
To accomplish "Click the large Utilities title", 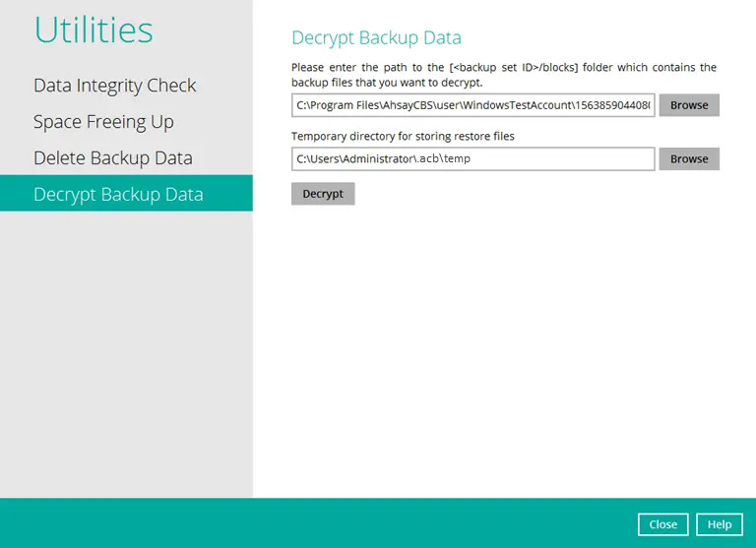I will pyautogui.click(x=94, y=30).
